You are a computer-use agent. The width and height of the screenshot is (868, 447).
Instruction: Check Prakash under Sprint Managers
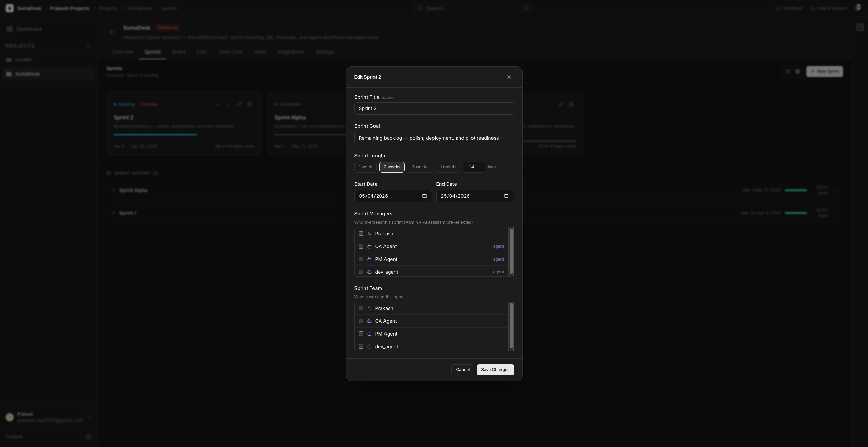click(x=361, y=234)
